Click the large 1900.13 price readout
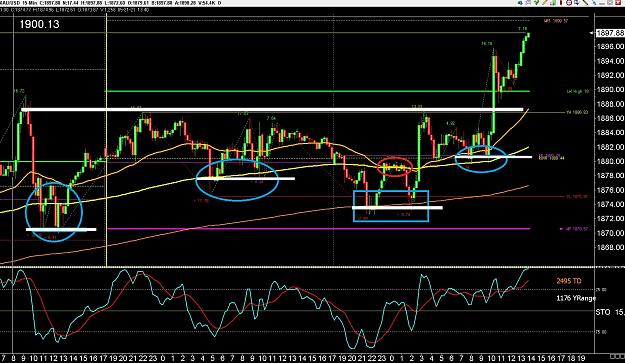625x363 pixels. [x=39, y=24]
